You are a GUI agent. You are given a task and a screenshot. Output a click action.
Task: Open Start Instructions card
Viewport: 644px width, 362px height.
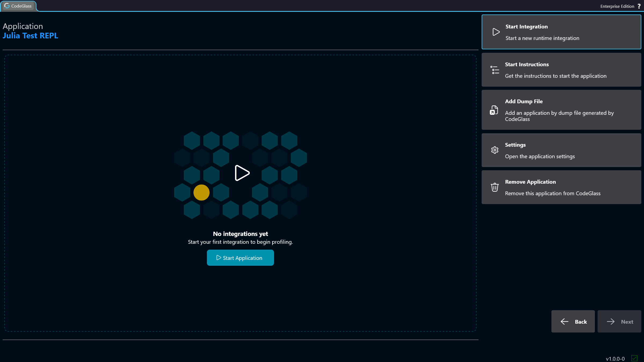(x=561, y=70)
